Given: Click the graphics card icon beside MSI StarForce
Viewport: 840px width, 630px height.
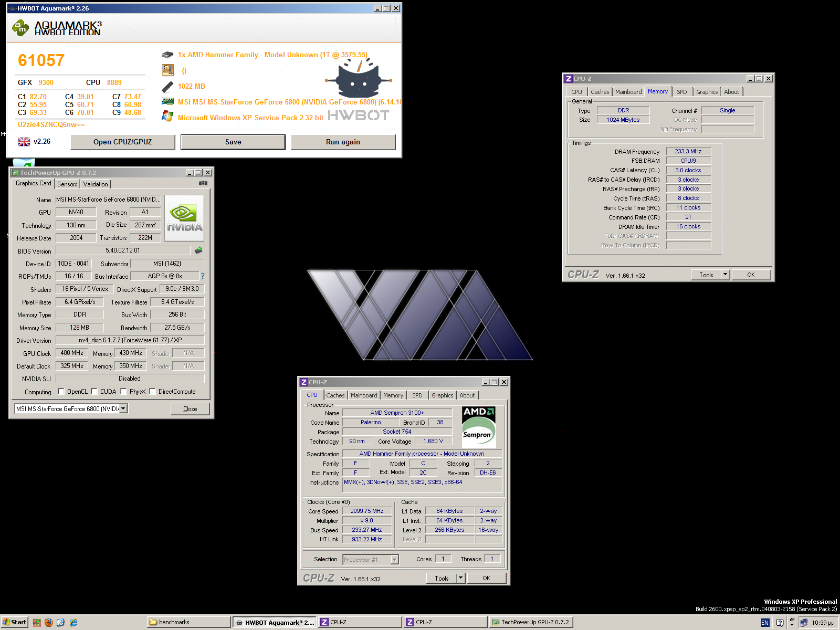Looking at the screenshot, I should (x=167, y=101).
